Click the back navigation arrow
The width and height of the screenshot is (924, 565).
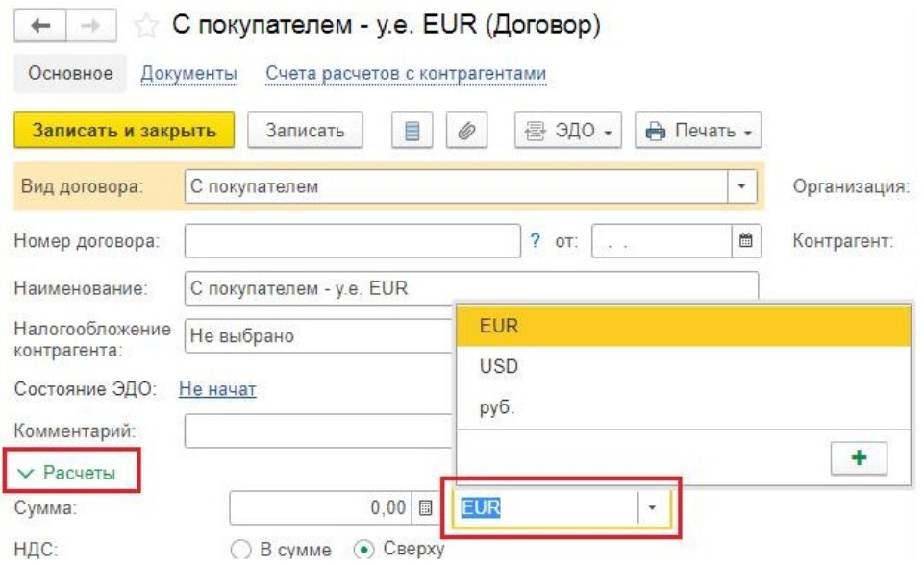coord(40,27)
